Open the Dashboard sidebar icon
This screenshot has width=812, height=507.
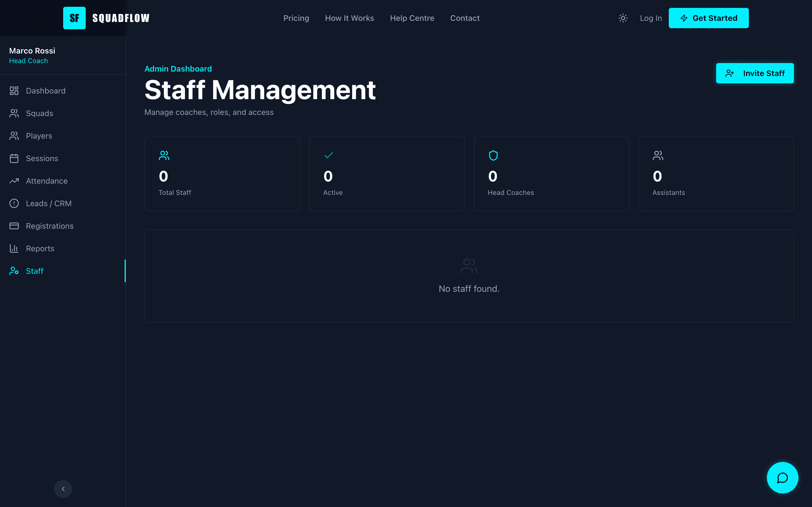coord(14,90)
